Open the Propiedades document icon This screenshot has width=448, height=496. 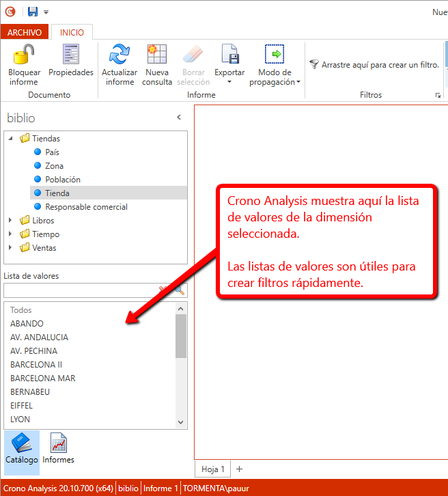70,55
